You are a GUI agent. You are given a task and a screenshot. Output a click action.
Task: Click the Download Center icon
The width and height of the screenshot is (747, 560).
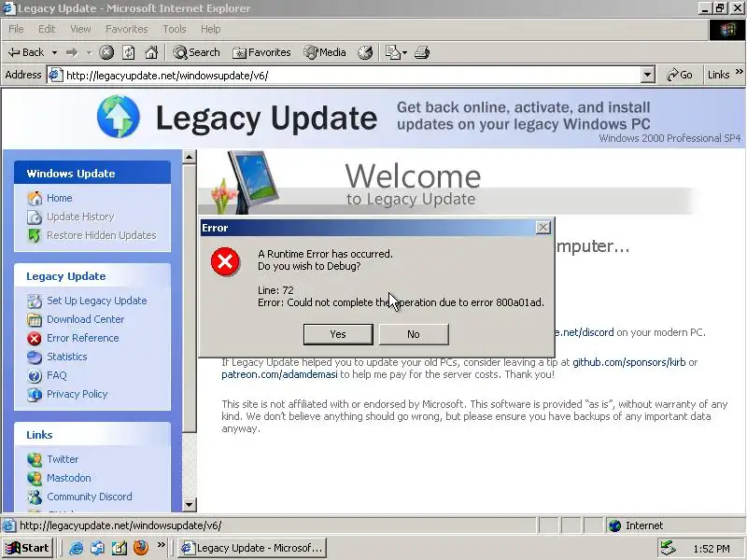tap(35, 319)
